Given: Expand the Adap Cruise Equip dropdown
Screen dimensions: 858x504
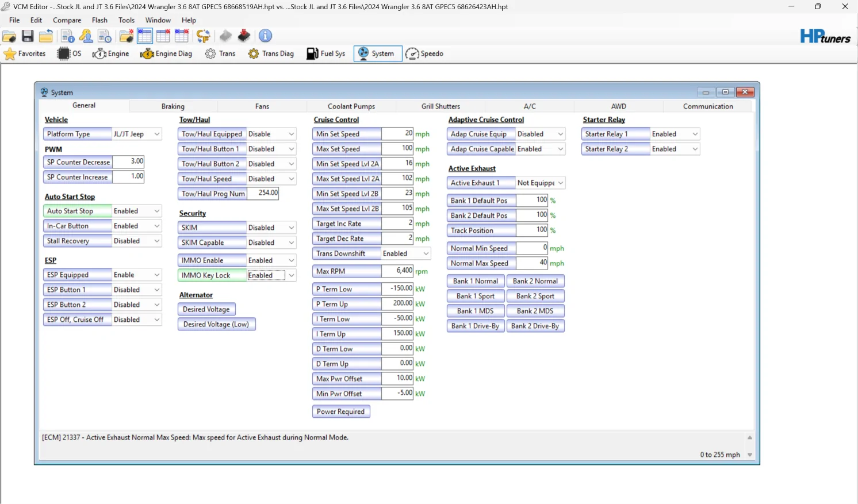Looking at the screenshot, I should pos(561,134).
